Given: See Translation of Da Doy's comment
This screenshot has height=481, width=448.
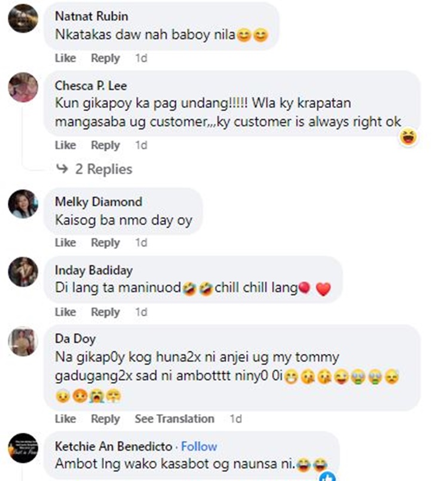Looking at the screenshot, I should click(x=174, y=419).
